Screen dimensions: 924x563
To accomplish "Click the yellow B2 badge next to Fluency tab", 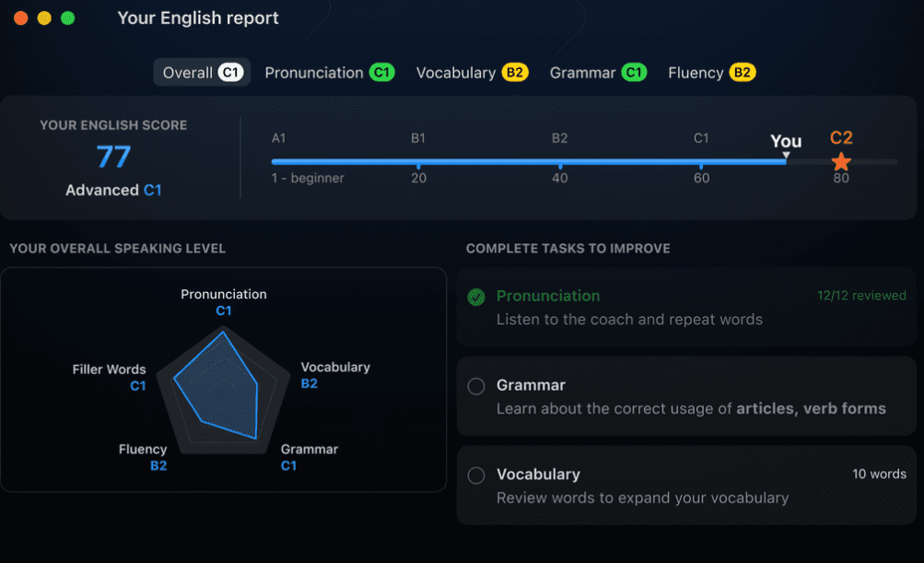I will pyautogui.click(x=742, y=73).
